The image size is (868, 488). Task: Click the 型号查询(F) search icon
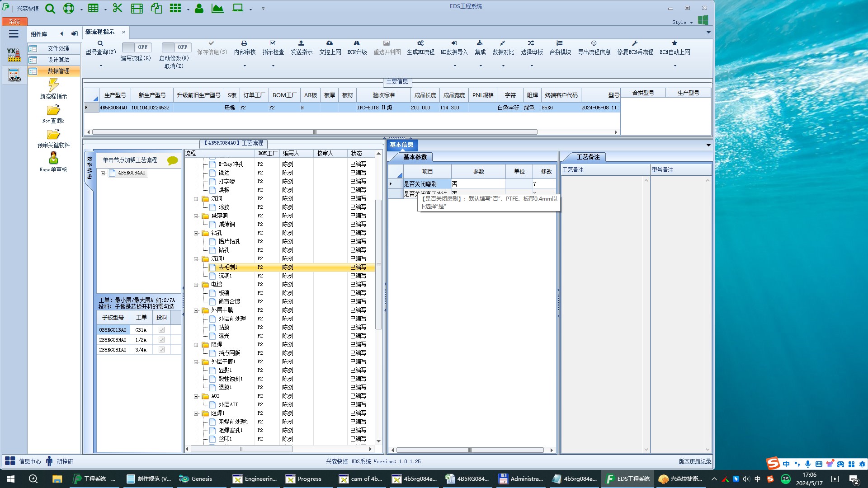point(100,43)
